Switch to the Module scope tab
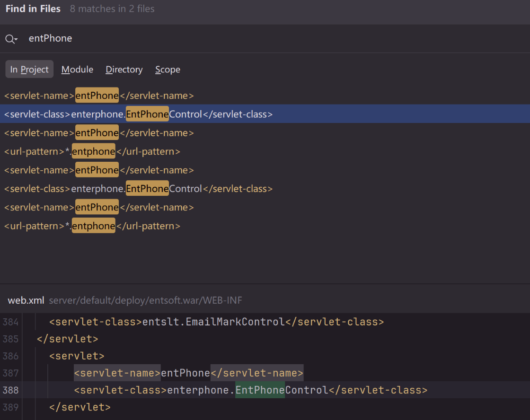 [x=77, y=70]
